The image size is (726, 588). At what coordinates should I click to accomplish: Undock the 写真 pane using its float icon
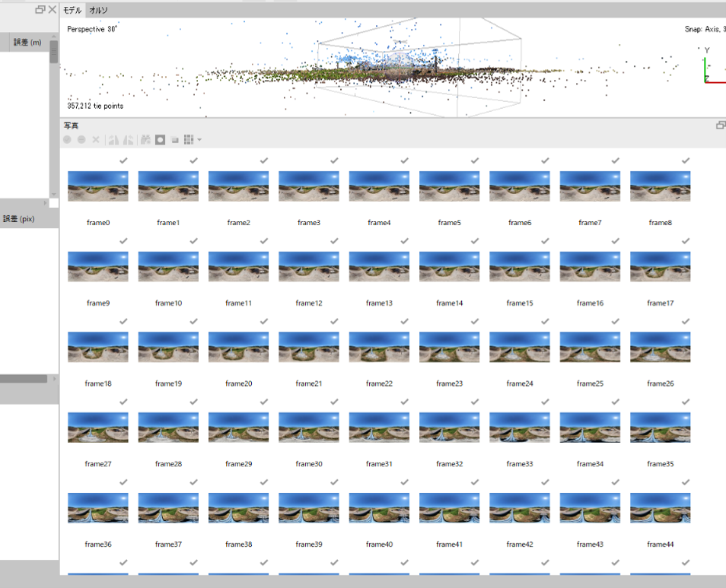coord(721,126)
